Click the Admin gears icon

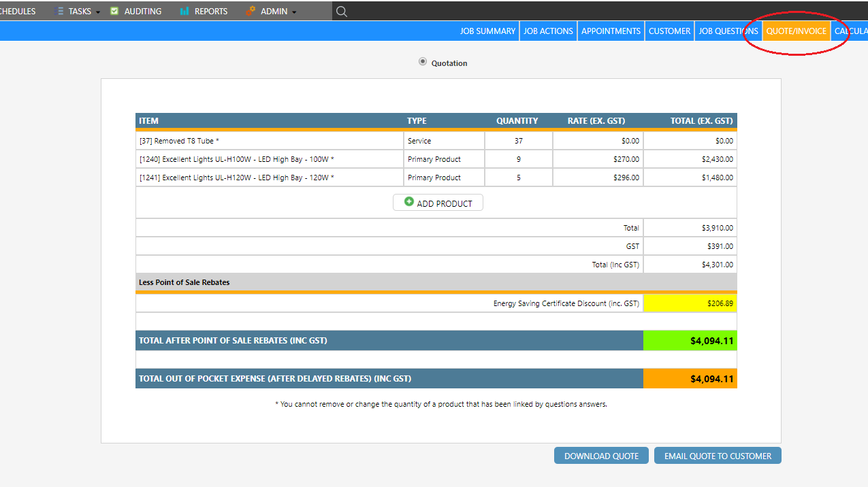click(251, 11)
